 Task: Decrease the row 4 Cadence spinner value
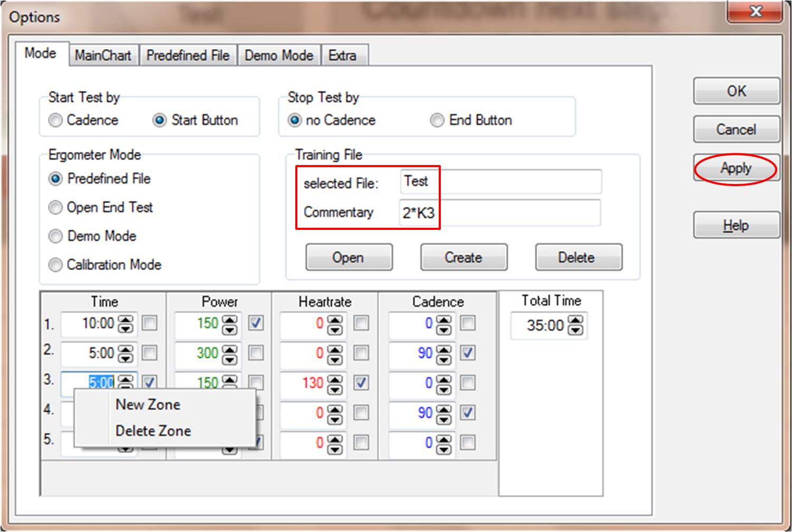444,419
